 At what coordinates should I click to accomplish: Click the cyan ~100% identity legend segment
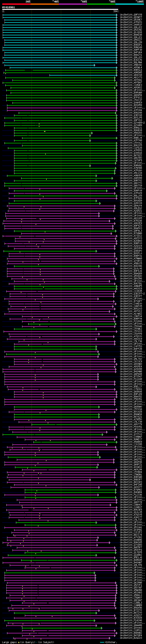pyautogui.click(x=130, y=4)
